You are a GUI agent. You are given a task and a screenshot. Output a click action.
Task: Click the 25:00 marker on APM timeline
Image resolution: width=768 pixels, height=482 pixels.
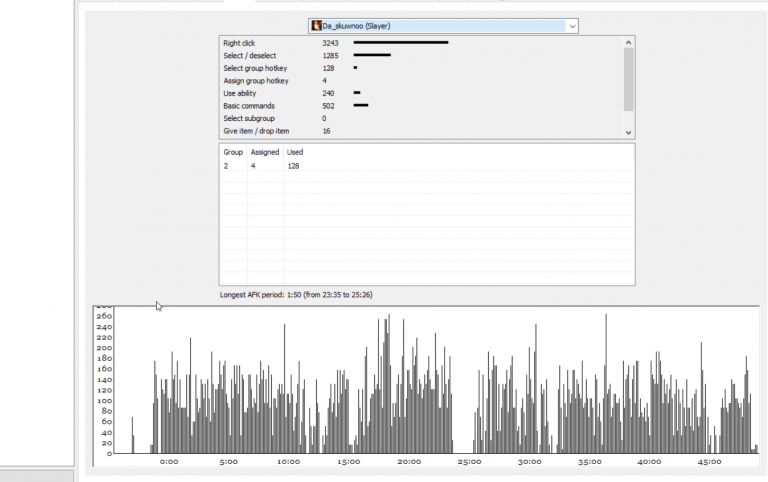click(469, 461)
